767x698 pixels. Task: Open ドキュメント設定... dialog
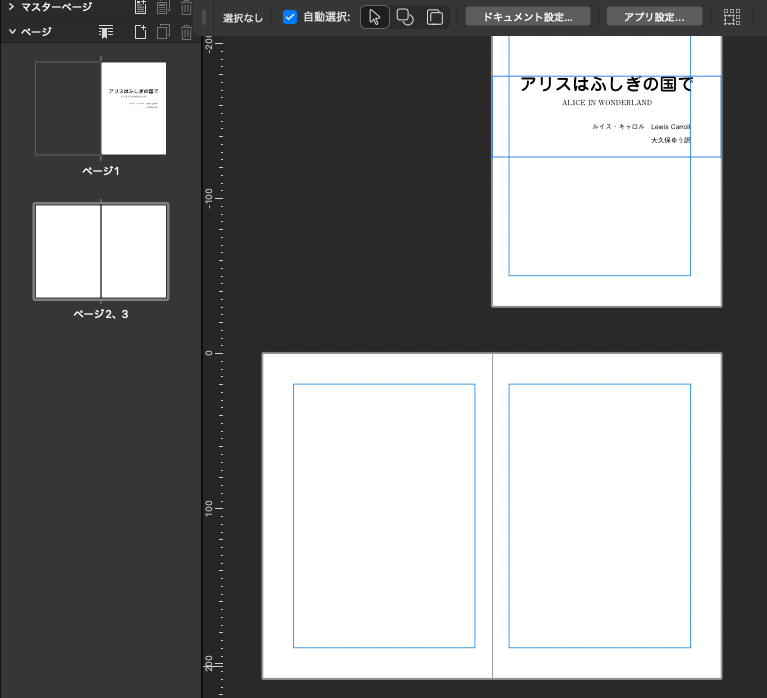coord(527,17)
